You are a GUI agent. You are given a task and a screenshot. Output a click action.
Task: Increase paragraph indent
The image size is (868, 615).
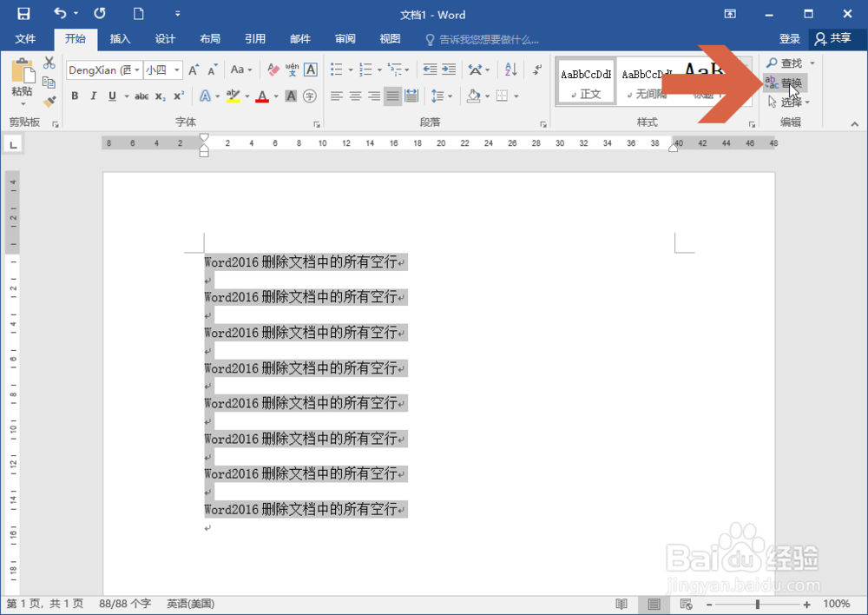(x=449, y=69)
